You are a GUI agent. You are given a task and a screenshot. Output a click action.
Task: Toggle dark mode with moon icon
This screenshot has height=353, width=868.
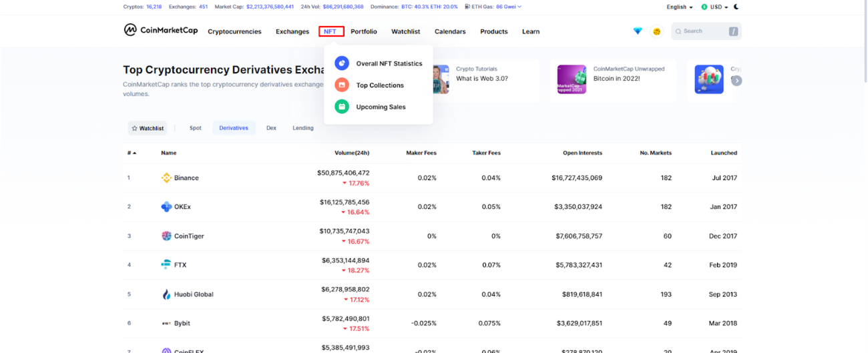(x=736, y=7)
